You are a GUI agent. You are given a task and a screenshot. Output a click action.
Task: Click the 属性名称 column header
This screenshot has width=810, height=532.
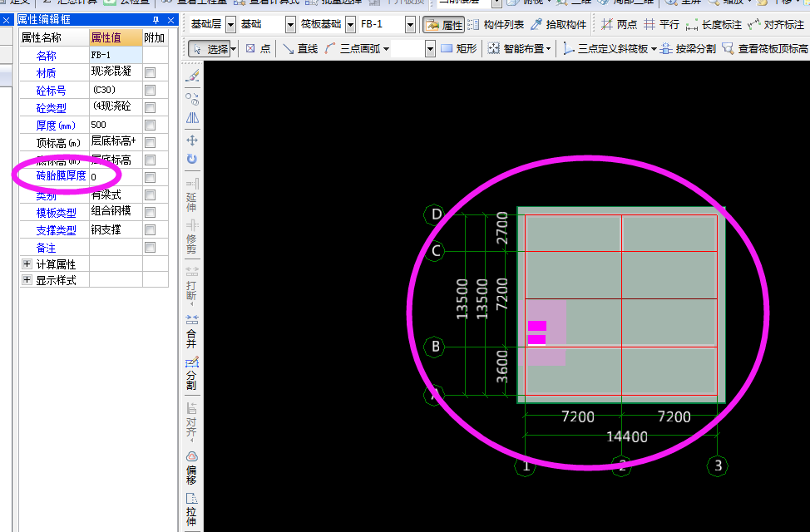coord(54,37)
